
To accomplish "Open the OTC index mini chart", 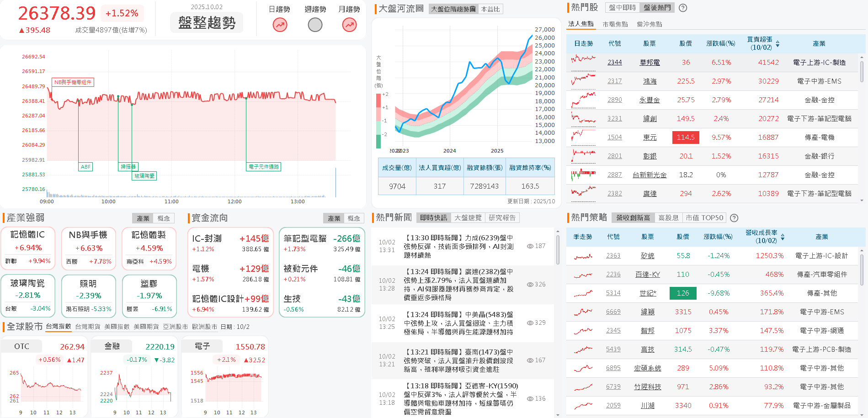I will coord(44,377).
